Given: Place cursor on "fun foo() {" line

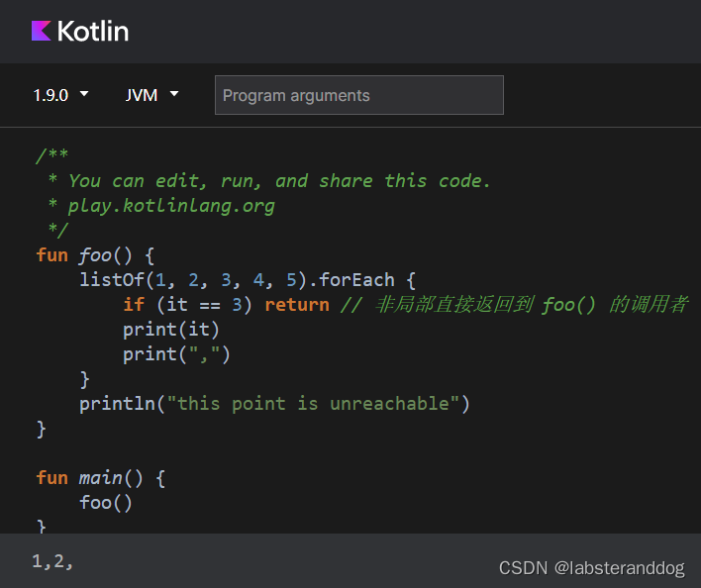Looking at the screenshot, I should point(95,255).
